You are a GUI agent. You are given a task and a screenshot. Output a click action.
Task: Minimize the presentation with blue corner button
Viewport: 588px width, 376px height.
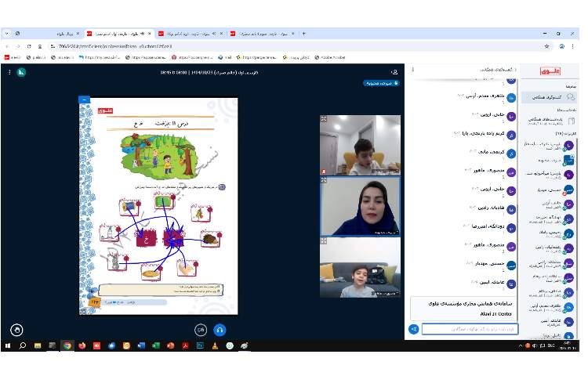coord(85,99)
